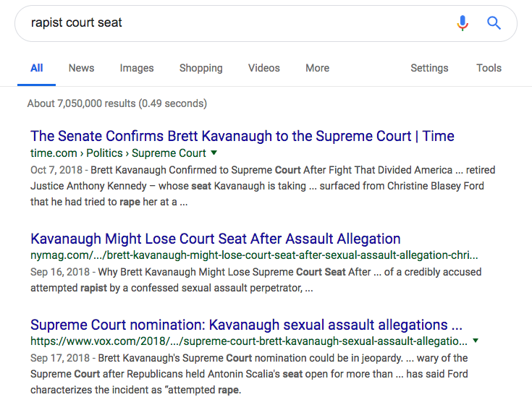532x405 pixels.
Task: Expand the dropdown arrow beside time.com URL
Action: (214, 153)
